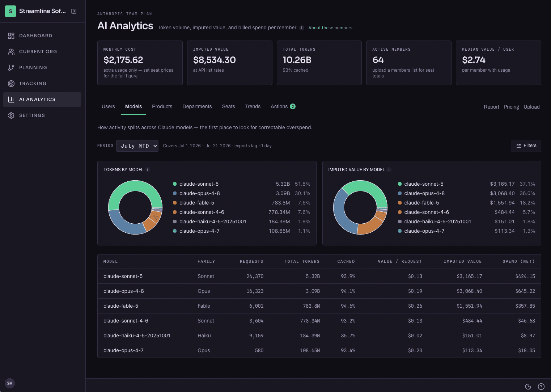This screenshot has height=392, width=551.
Task: Click the Haiku family cell
Action: click(x=204, y=336)
